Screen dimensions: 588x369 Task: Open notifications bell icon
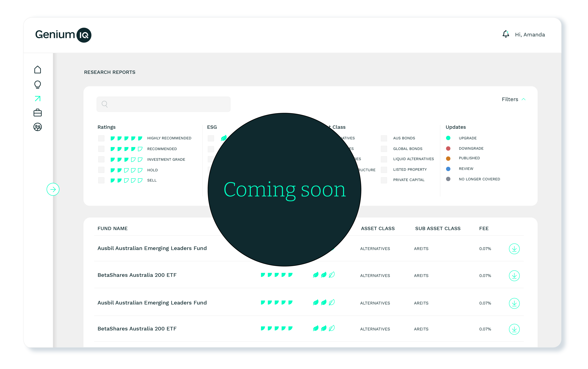point(506,34)
